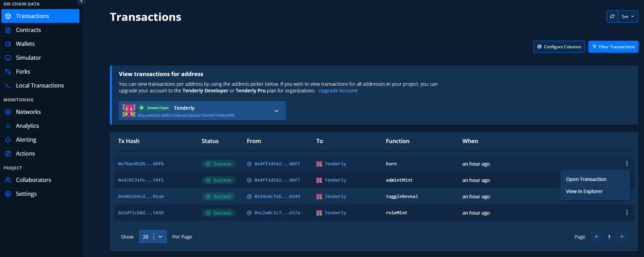Click the sender icon in roleMint row

pyautogui.click(x=249, y=213)
